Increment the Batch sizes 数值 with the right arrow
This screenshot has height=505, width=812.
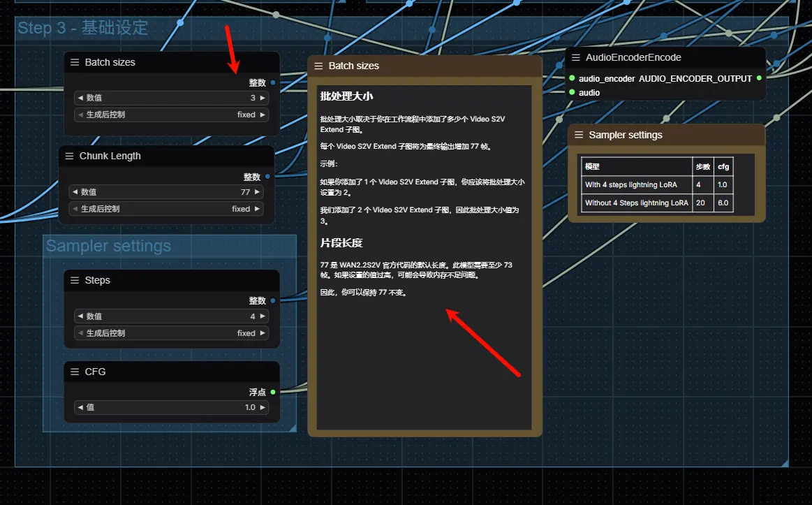point(263,98)
